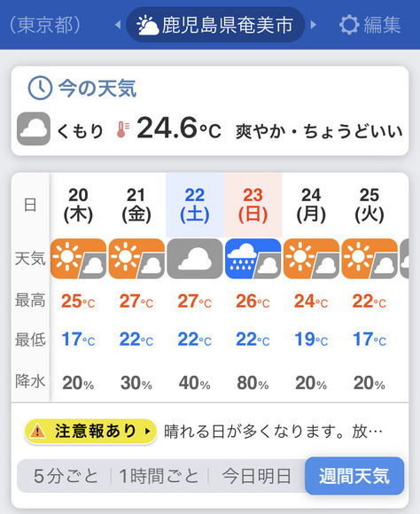The height and width of the screenshot is (514, 420).
Task: Select the 22 (土) date column header
Action: (195, 205)
